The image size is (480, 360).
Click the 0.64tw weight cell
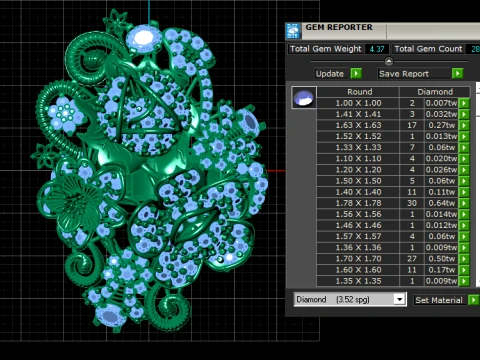click(441, 203)
